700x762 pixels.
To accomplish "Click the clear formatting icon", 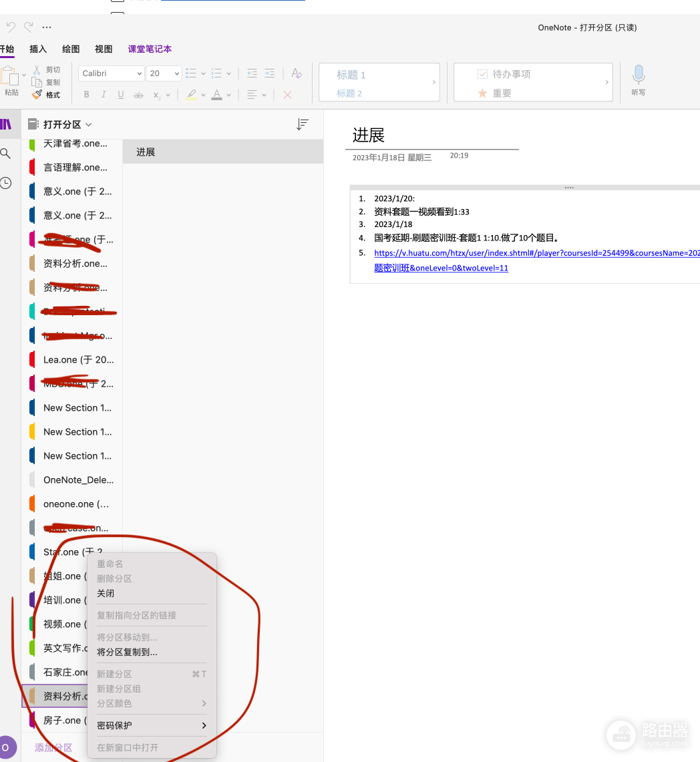I will (296, 73).
